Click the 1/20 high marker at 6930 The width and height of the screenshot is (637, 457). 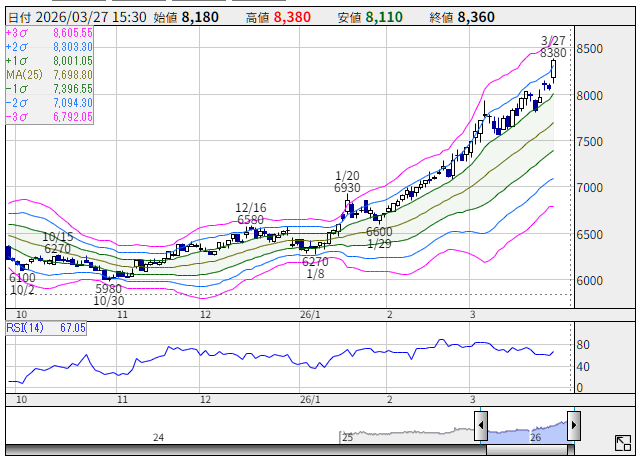click(x=347, y=188)
